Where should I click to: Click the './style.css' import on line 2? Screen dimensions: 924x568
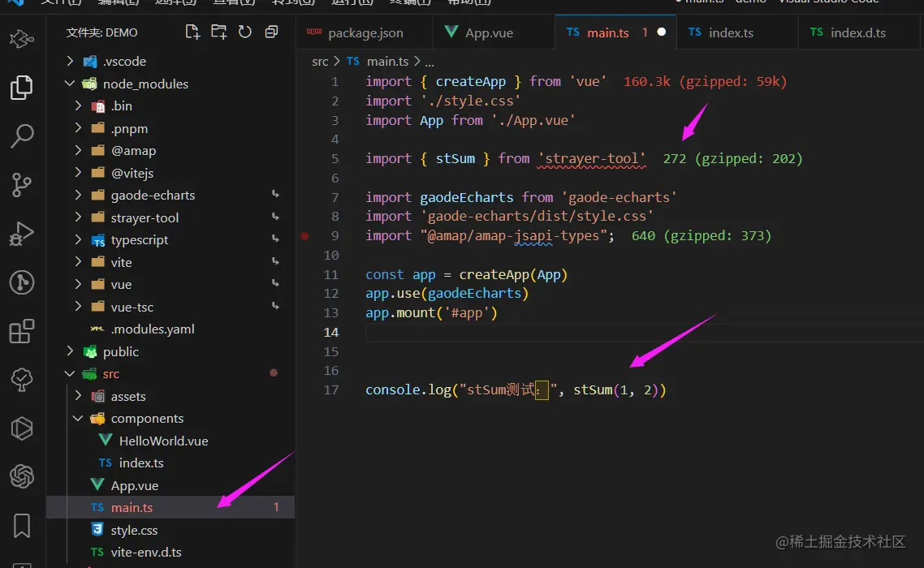point(470,101)
